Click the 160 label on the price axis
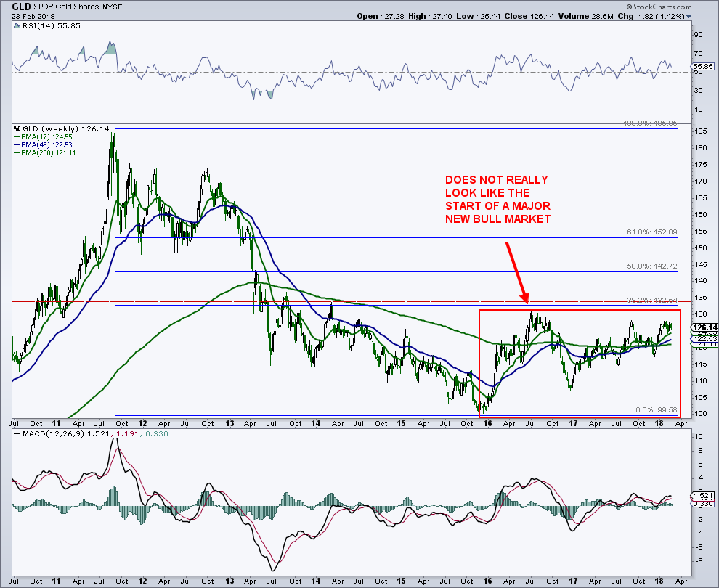This screenshot has width=719, height=588. [x=700, y=214]
